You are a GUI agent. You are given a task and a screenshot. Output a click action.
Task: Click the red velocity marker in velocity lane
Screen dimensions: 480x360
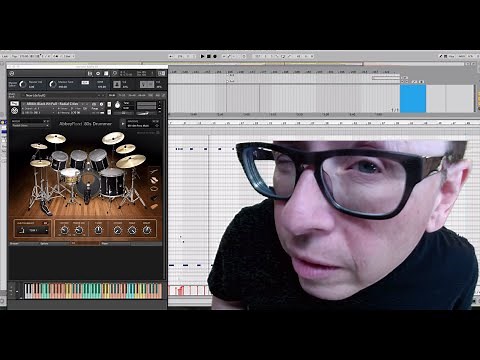[x=180, y=291]
